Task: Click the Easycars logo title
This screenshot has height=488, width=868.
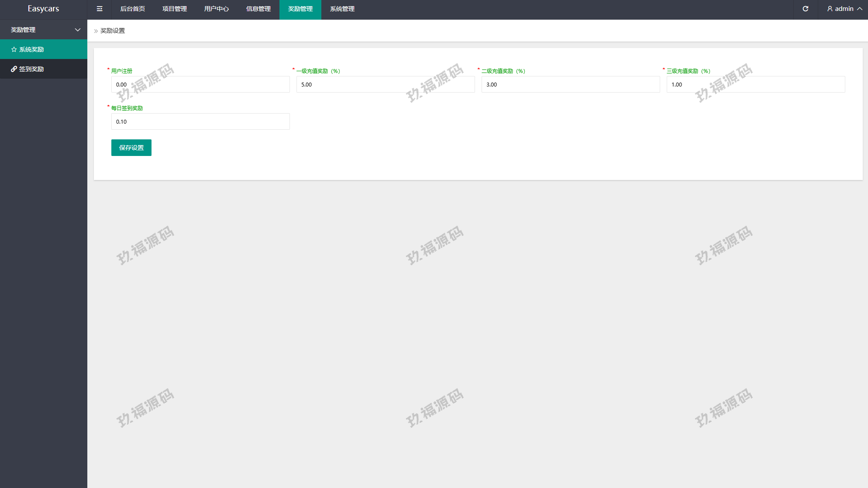Action: [43, 9]
